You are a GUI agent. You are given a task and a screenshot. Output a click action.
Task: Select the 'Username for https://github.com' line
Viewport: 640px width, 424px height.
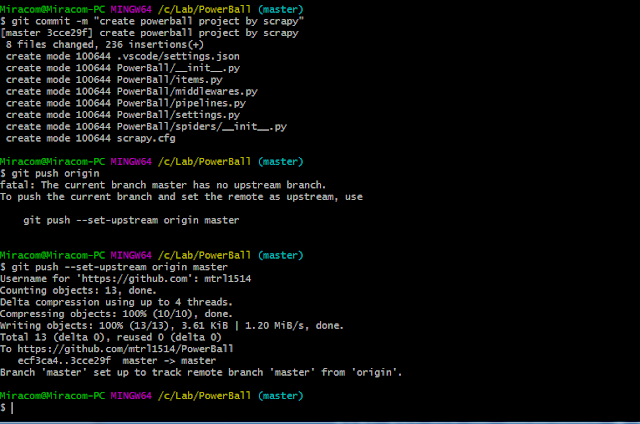tap(126, 279)
